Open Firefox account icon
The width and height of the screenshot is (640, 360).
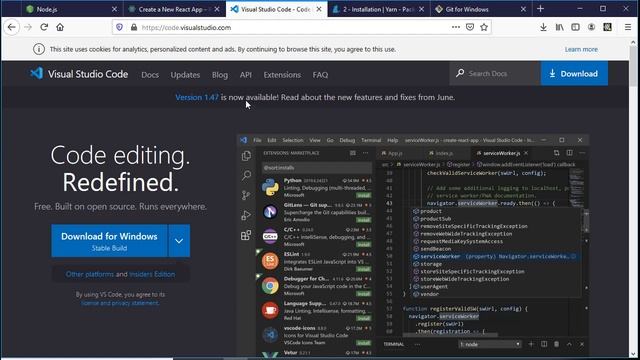591,27
